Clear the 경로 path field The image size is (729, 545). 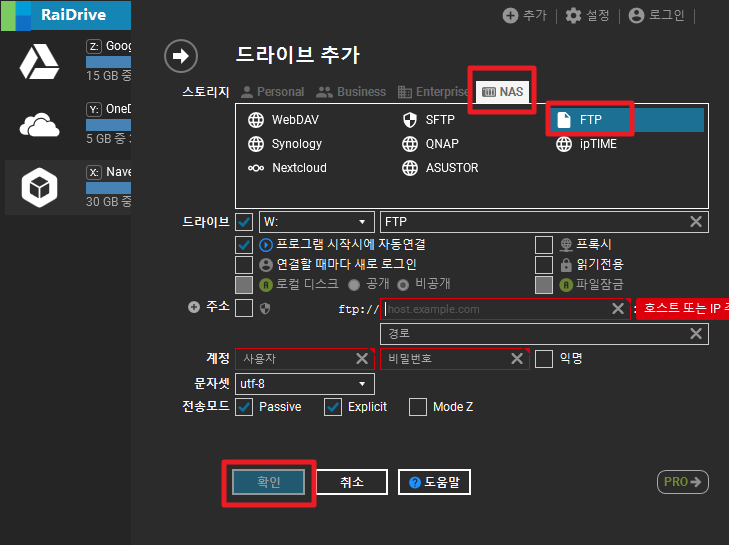pos(696,333)
